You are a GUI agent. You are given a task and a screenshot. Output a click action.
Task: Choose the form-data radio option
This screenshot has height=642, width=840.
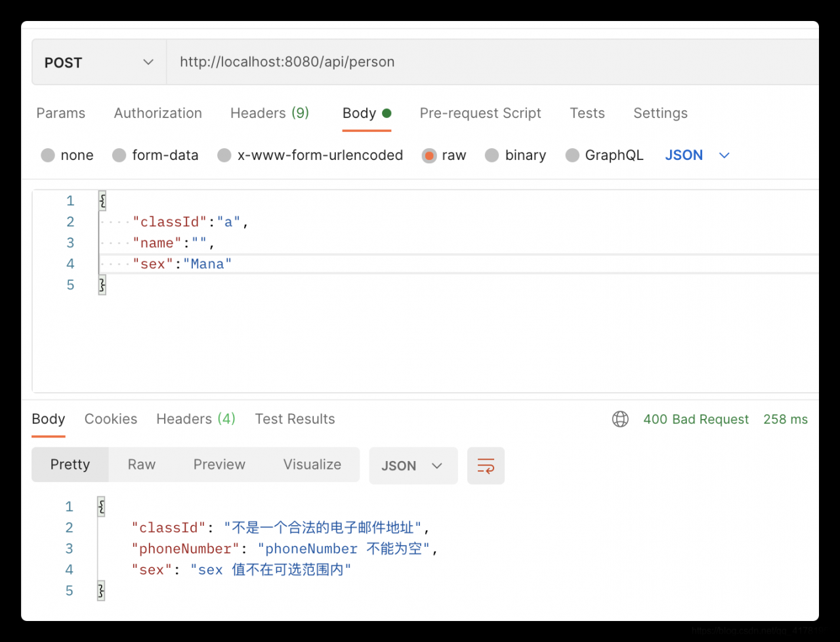[119, 155]
